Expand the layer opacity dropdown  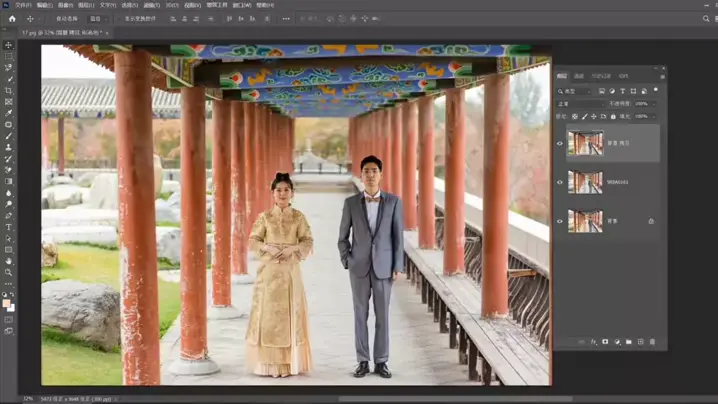653,103
